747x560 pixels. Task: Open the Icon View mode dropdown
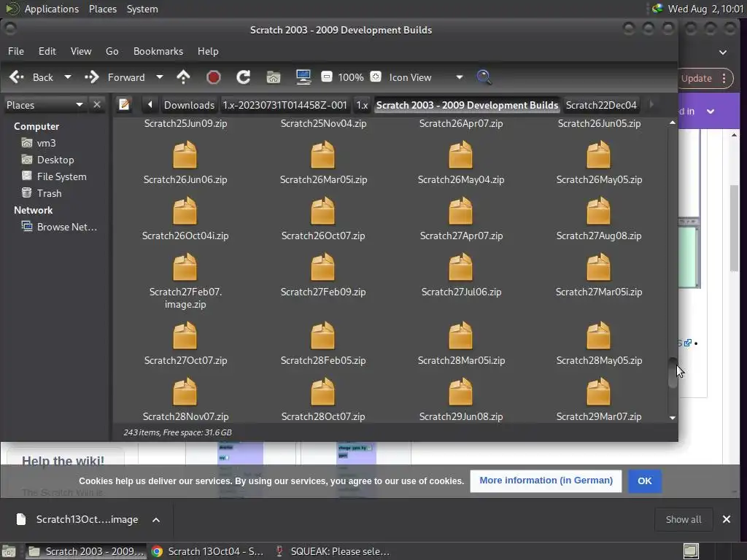pos(425,77)
